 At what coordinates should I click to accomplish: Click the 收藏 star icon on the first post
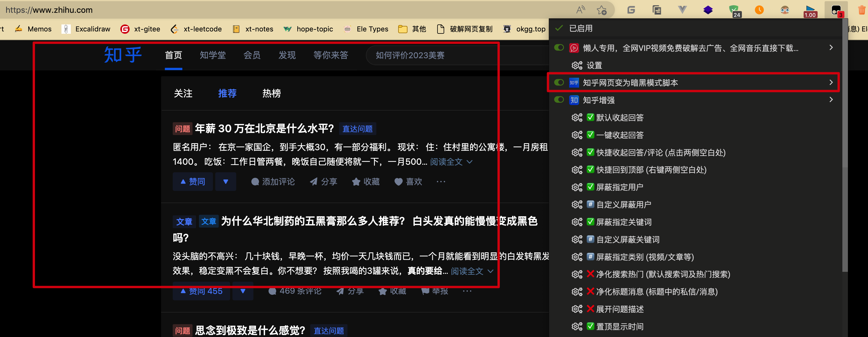356,182
